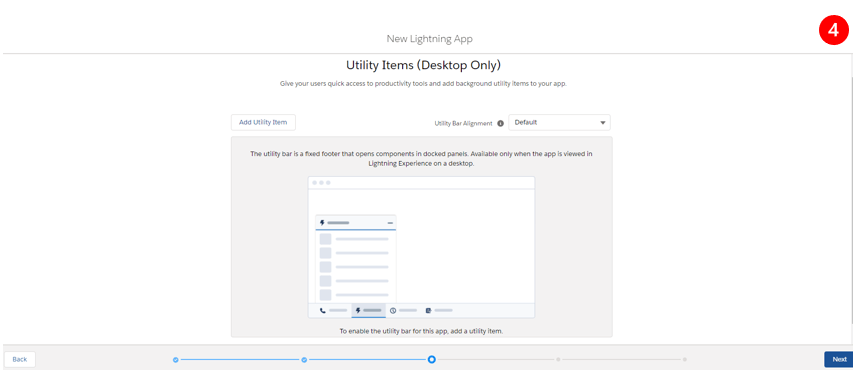Click the Utility Bar Alignment info icon
The height and width of the screenshot is (377, 857).
pyautogui.click(x=500, y=123)
